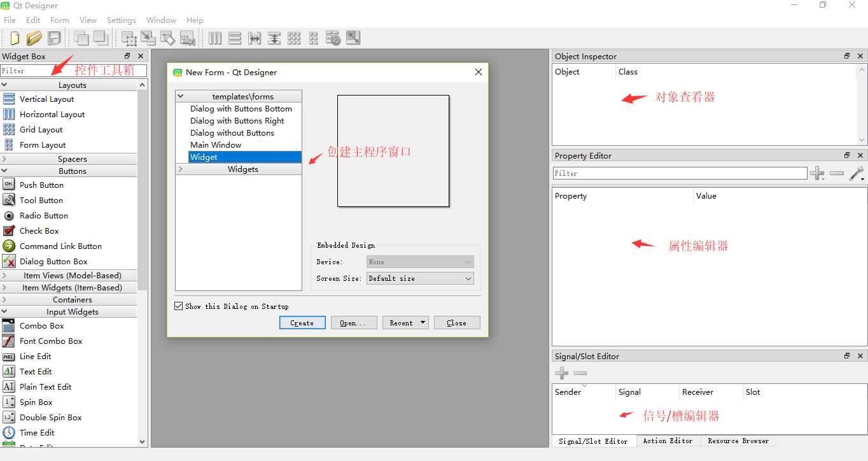The height and width of the screenshot is (461, 868).
Task: Select the Double Spin Box widget
Action: (x=50, y=417)
